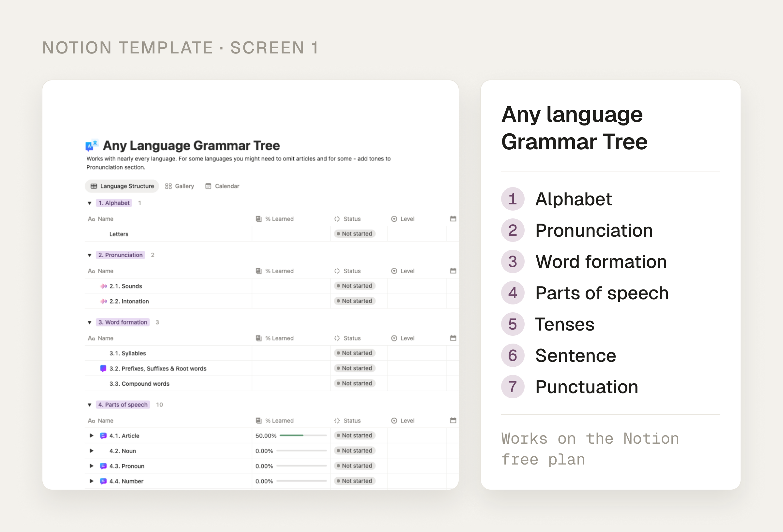783x532 pixels.
Task: Click the date column icon in the Parts of speech header
Action: point(453,421)
